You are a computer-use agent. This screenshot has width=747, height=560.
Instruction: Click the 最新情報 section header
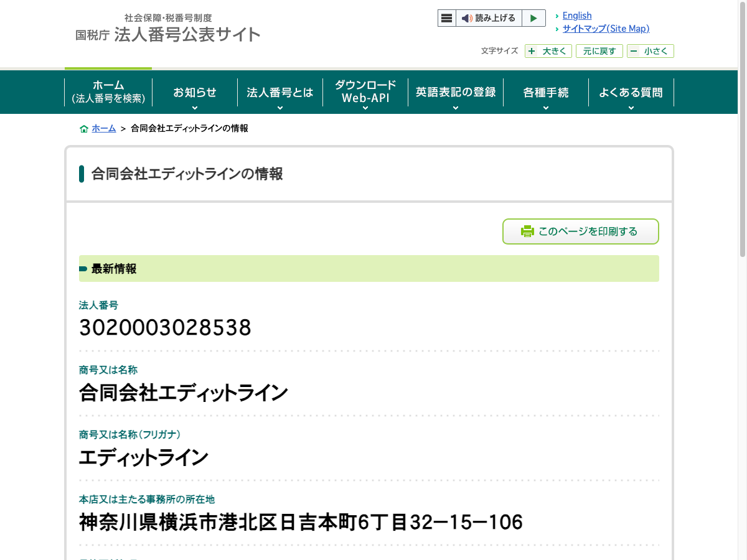(369, 269)
